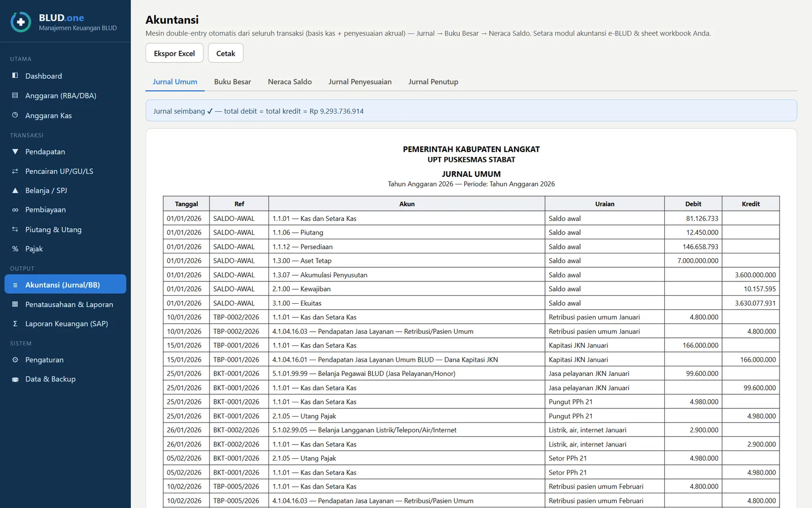Click the Dashboard icon in sidebar
The height and width of the screenshot is (508, 812).
click(x=15, y=76)
